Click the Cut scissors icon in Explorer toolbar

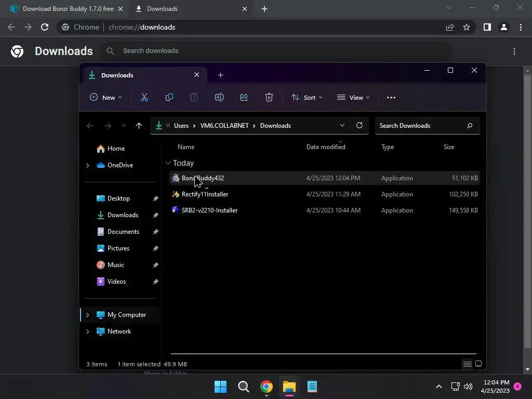click(144, 97)
